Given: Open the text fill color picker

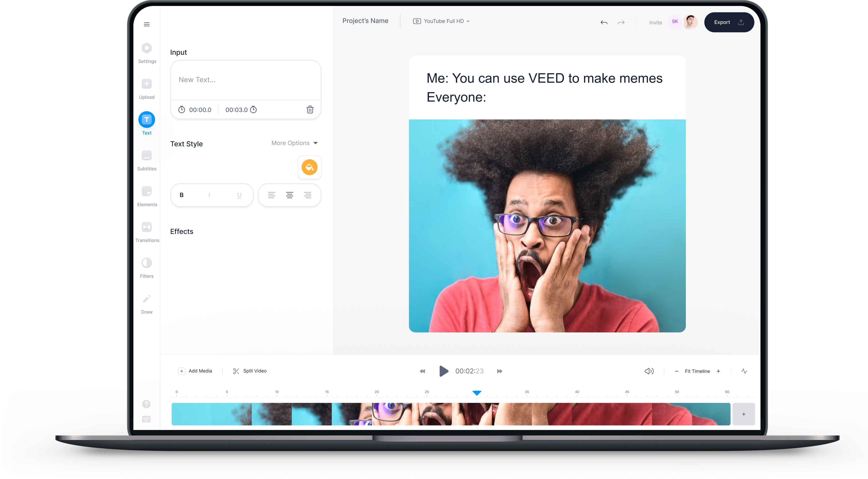Looking at the screenshot, I should click(x=309, y=167).
